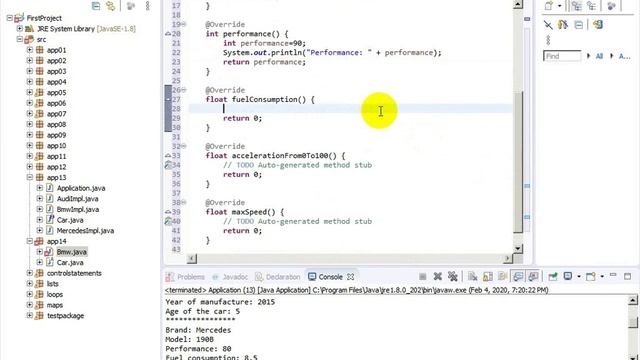Click Remove All Terminated Launches icon
Screen dimensions: 640x360
[452, 277]
